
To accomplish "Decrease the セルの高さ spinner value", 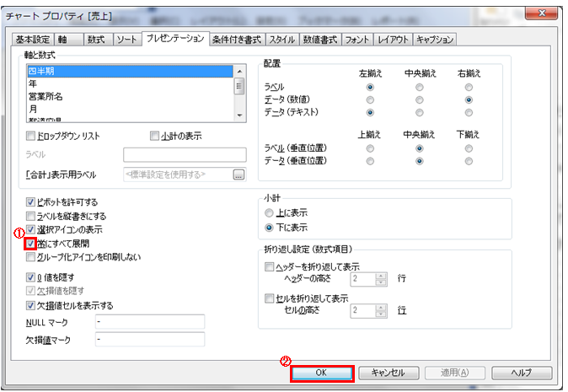I will [x=380, y=314].
